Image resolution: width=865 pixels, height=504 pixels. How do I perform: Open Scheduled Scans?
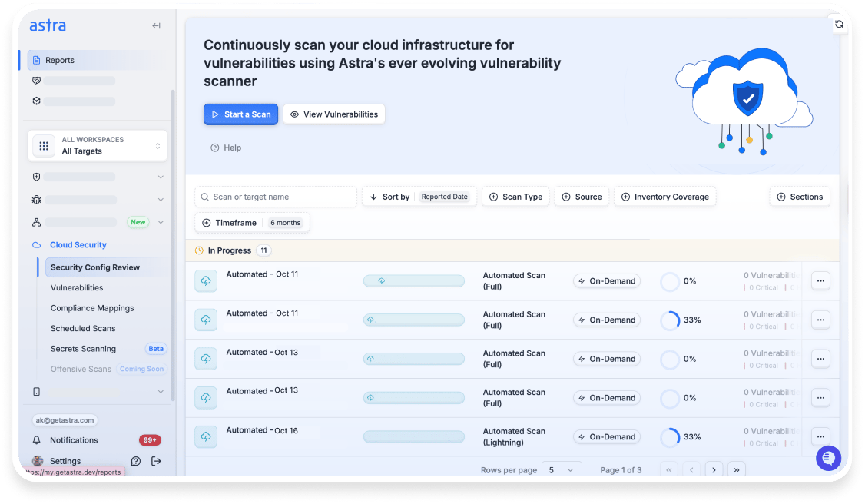point(83,329)
